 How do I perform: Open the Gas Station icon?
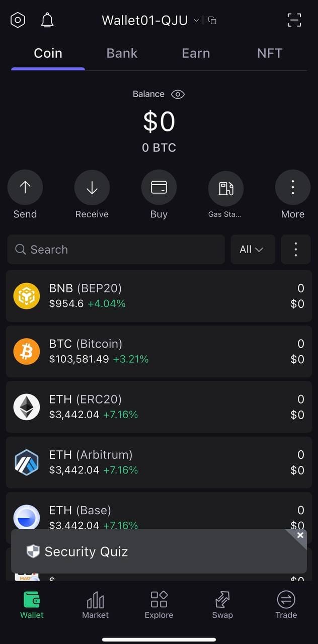pos(226,188)
